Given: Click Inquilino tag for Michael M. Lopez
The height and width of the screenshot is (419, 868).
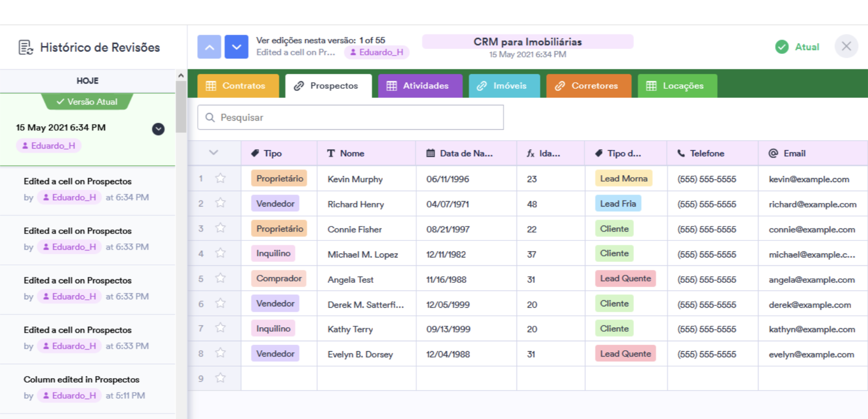Looking at the screenshot, I should point(273,253).
